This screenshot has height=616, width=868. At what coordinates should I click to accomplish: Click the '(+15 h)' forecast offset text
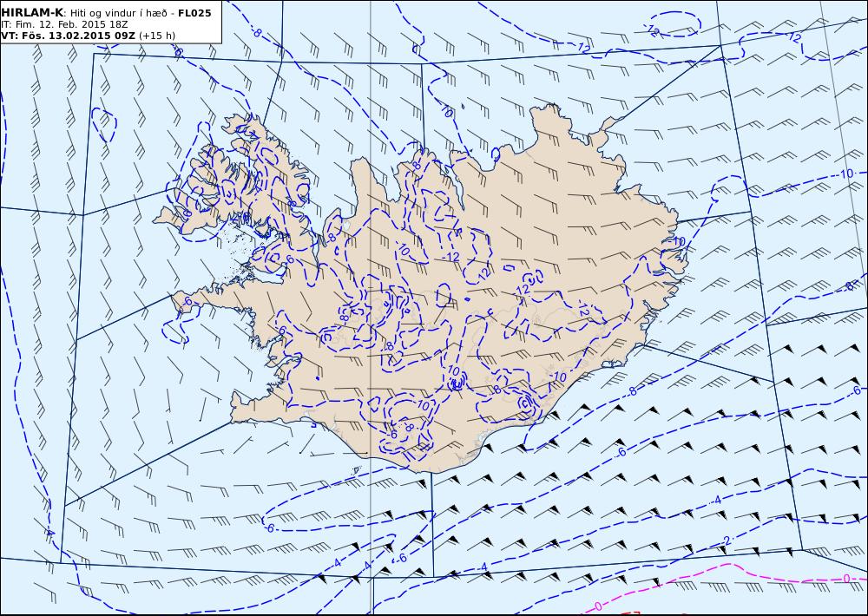tap(156, 36)
